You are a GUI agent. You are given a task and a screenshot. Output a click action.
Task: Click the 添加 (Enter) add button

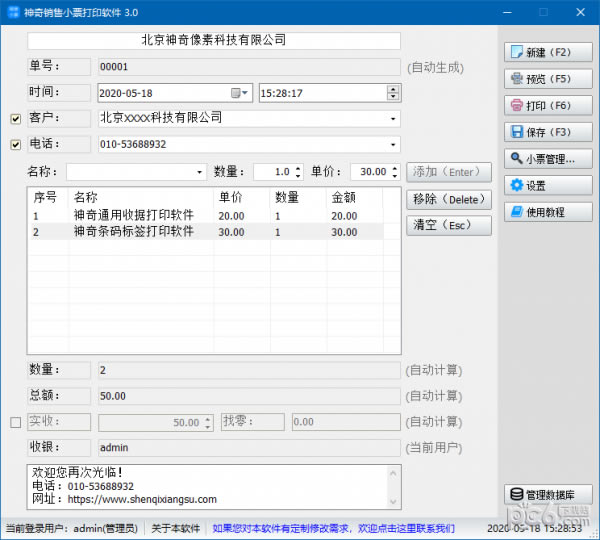[449, 172]
